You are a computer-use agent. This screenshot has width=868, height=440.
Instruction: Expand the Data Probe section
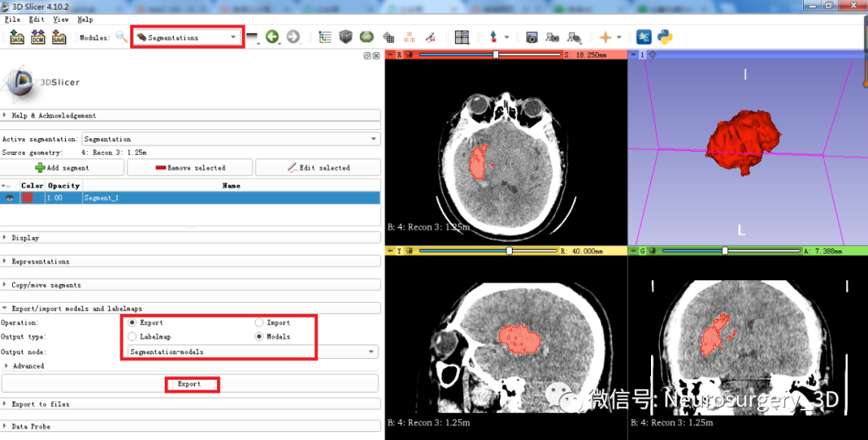coord(190,426)
